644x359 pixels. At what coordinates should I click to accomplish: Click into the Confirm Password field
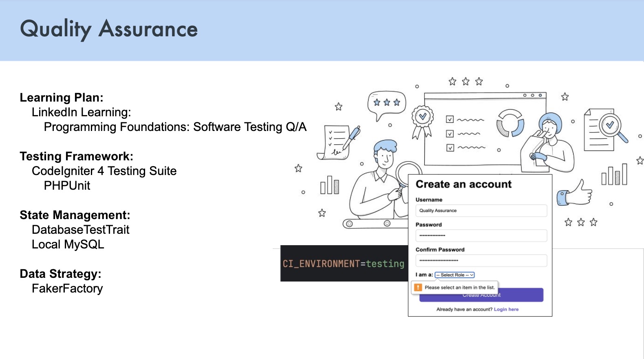(481, 260)
